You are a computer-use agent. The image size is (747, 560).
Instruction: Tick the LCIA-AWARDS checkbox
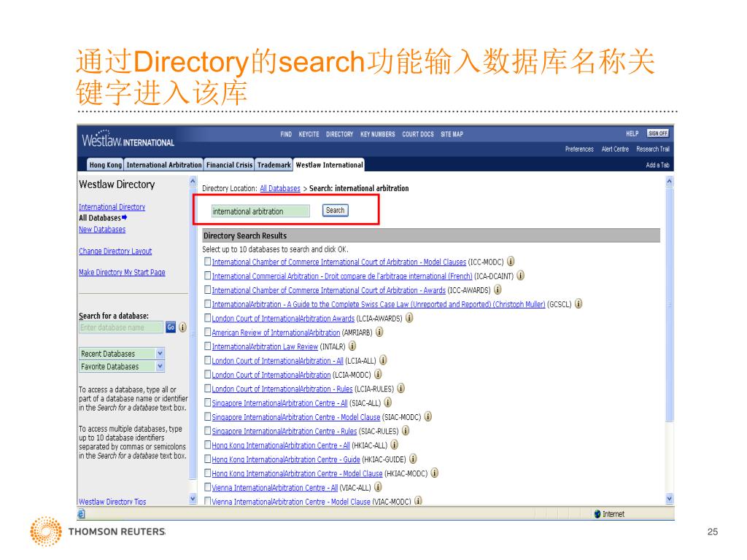207,318
